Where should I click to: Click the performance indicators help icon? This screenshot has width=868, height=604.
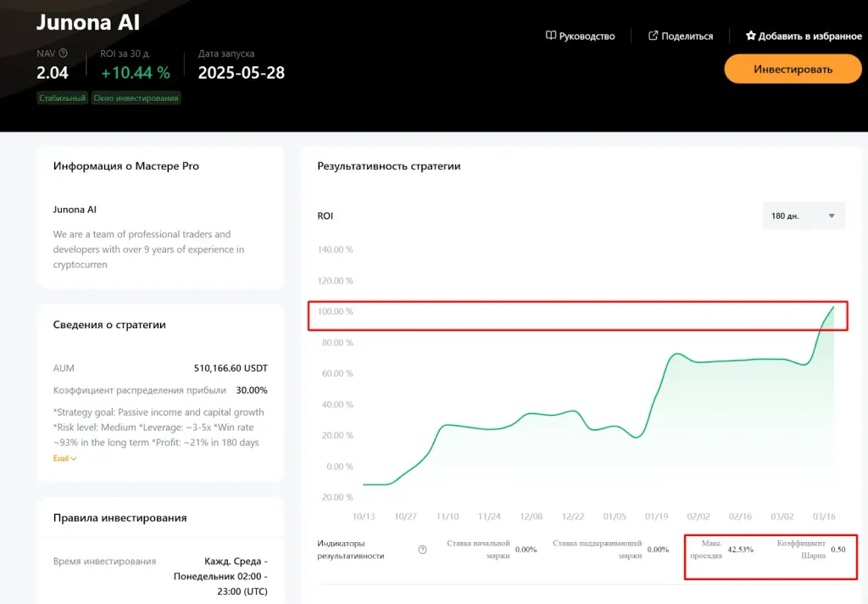(x=422, y=550)
